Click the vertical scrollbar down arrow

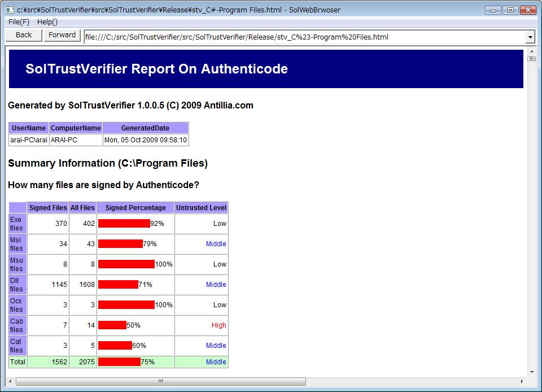pos(532,372)
